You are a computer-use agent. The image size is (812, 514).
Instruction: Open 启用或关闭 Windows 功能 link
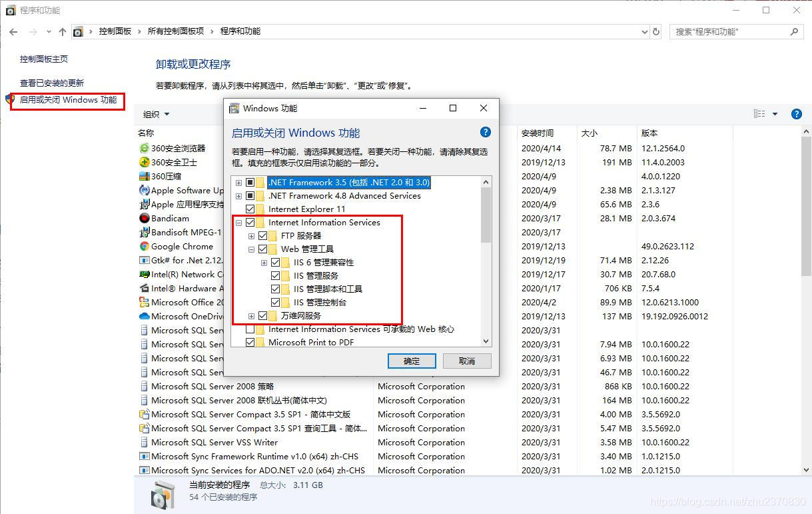point(68,100)
